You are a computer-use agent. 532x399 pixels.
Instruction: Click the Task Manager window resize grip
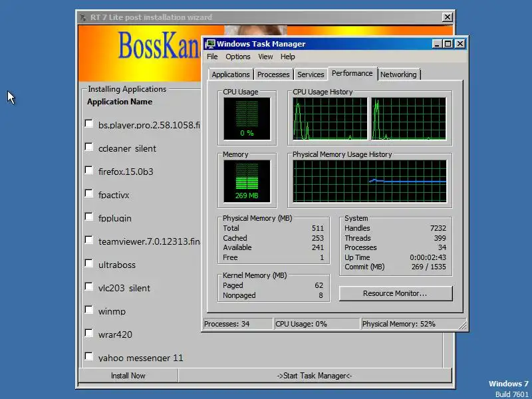pyautogui.click(x=462, y=326)
